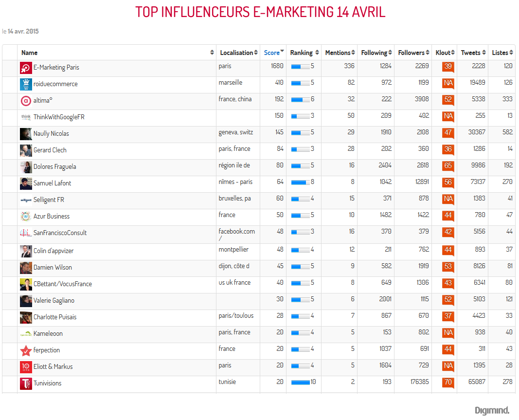
Task: Click the Klout badge 52 for altima°
Action: (448, 100)
